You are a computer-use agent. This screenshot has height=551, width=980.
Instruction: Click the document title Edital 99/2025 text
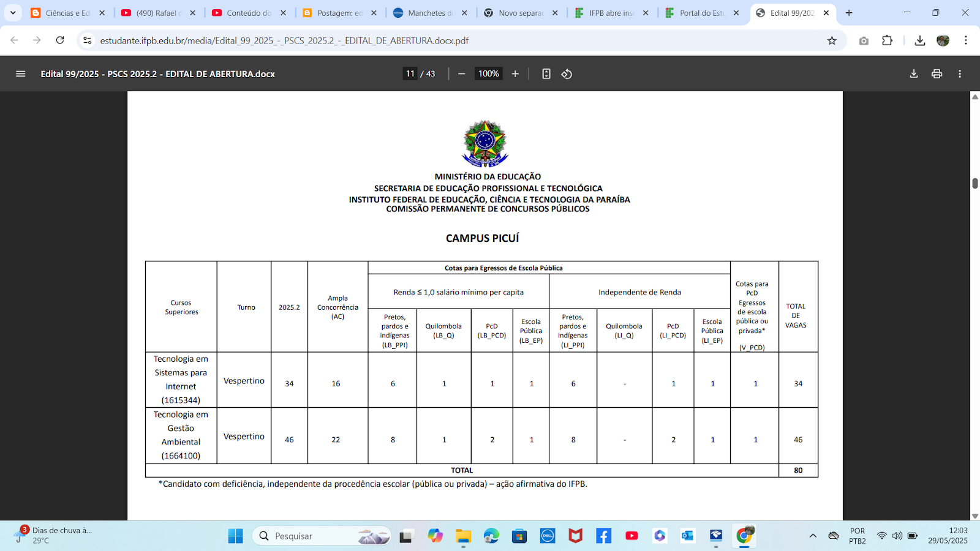[x=157, y=74]
